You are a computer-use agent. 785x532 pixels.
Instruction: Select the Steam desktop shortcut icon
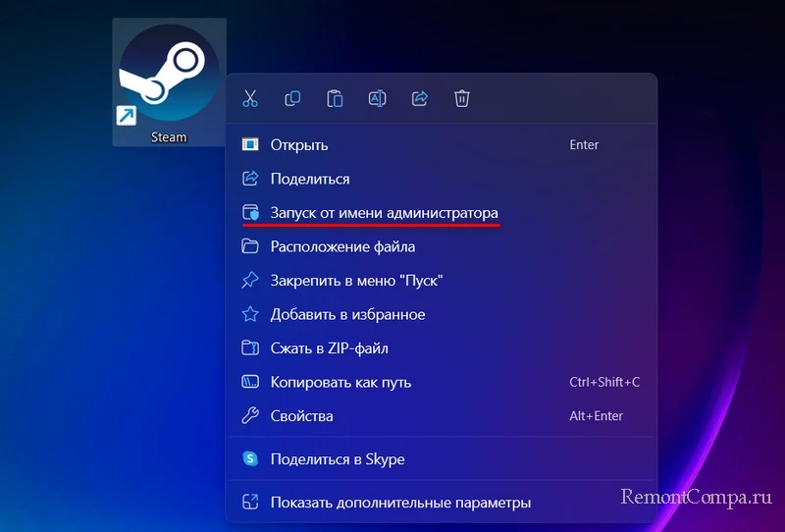[x=169, y=73]
